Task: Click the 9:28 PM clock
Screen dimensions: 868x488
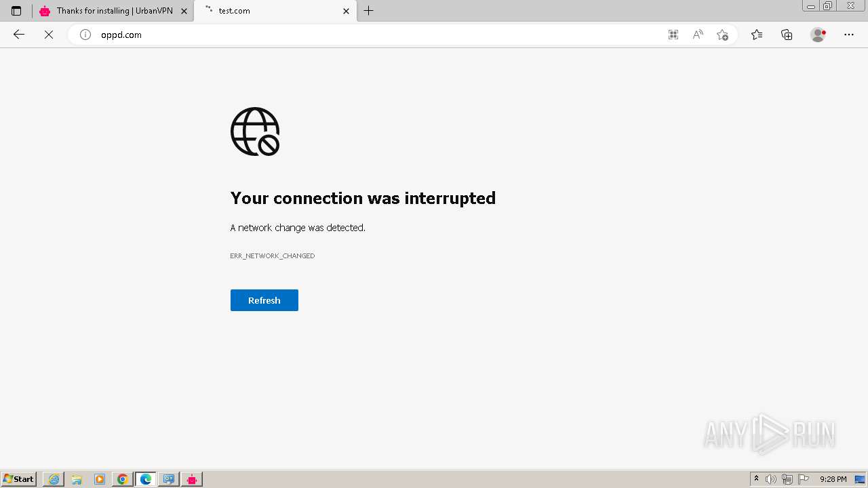Action: pyautogui.click(x=833, y=479)
